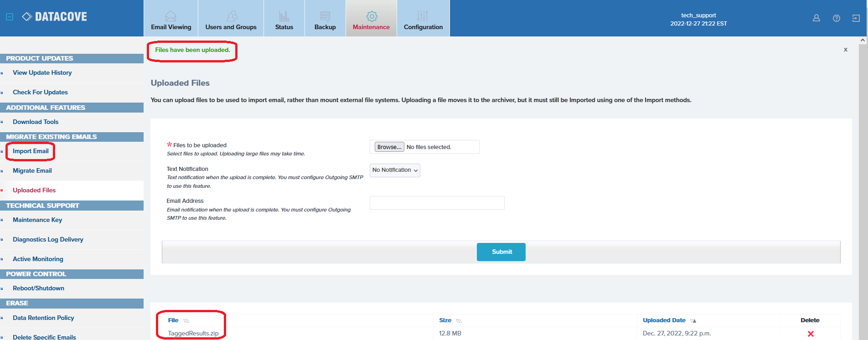Expand the Text Notification dropdown
This screenshot has height=340, width=868.
[395, 170]
